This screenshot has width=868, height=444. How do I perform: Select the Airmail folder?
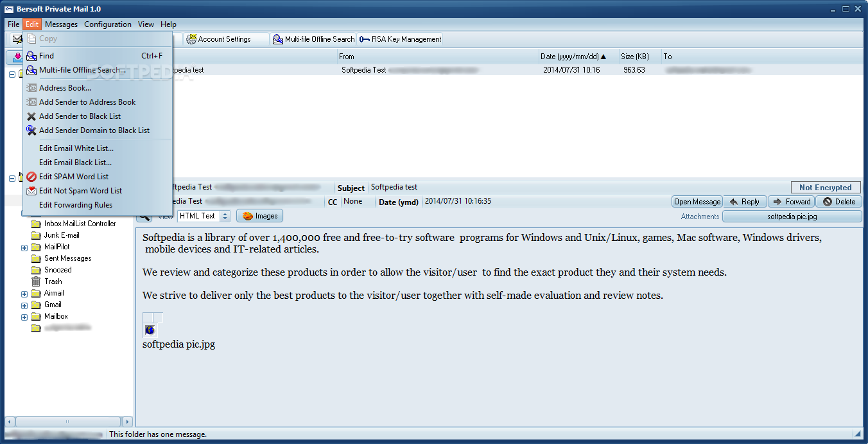[x=54, y=293]
